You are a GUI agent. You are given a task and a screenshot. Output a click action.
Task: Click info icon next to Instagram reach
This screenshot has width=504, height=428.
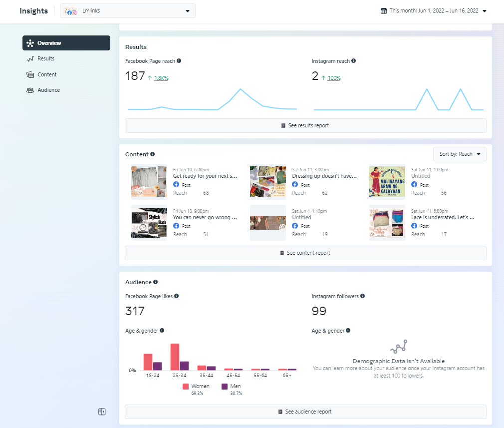354,61
